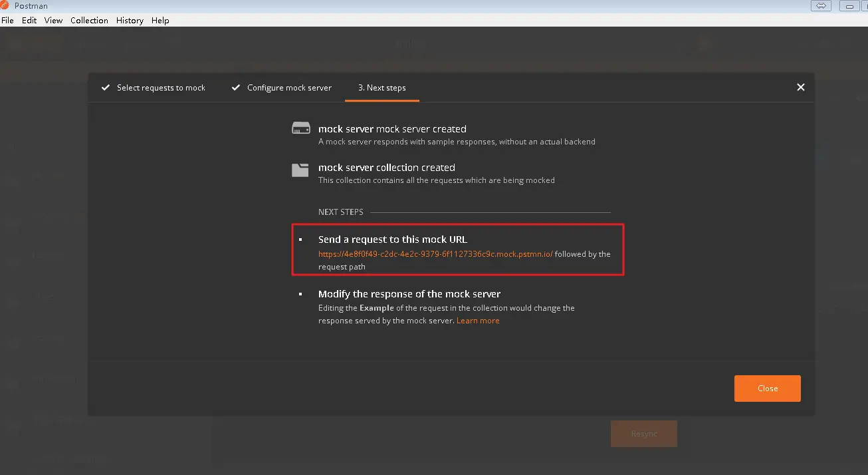Image resolution: width=868 pixels, height=475 pixels.
Task: Open the mock.pstmn.io mock URL link
Action: pyautogui.click(x=435, y=254)
